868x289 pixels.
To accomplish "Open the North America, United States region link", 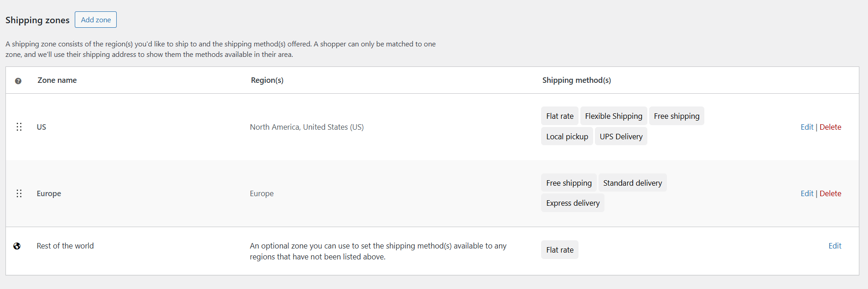I will point(306,127).
